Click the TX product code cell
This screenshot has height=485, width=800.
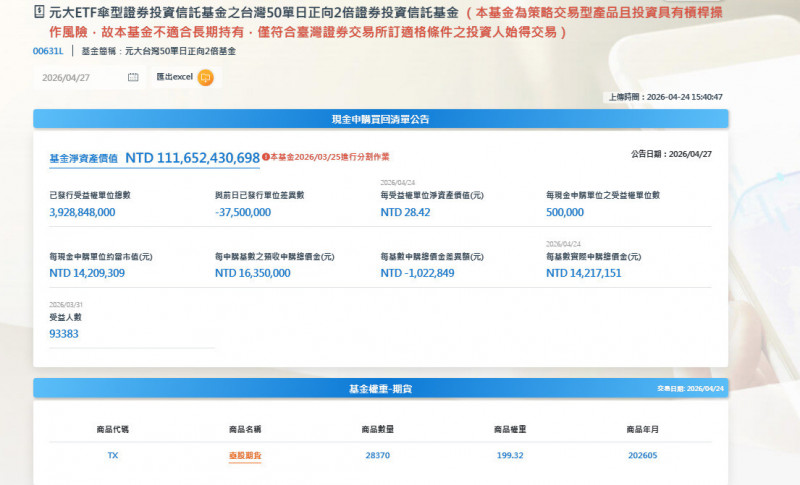[x=112, y=455]
